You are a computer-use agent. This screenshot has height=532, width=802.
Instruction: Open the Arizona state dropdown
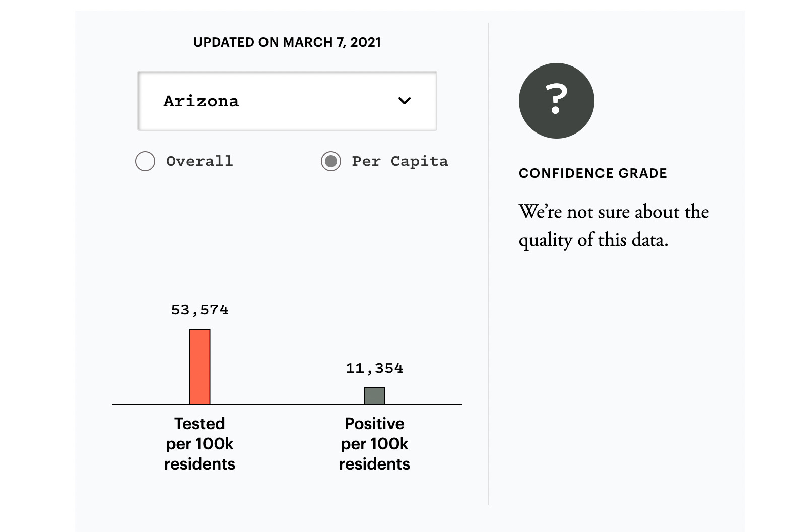(x=287, y=101)
